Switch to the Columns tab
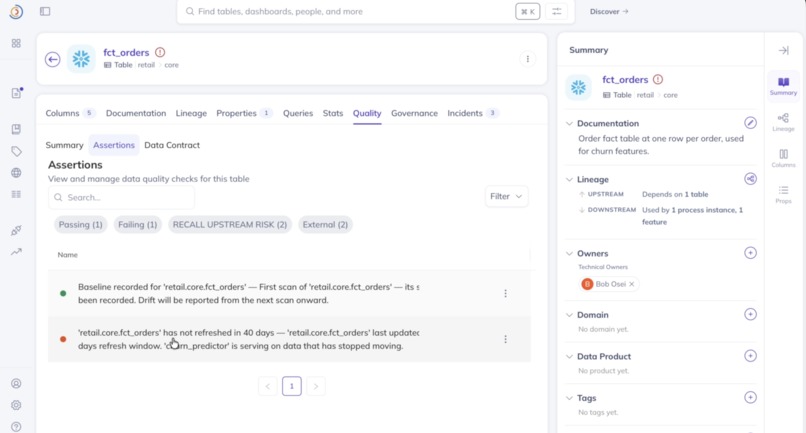 tap(69, 113)
